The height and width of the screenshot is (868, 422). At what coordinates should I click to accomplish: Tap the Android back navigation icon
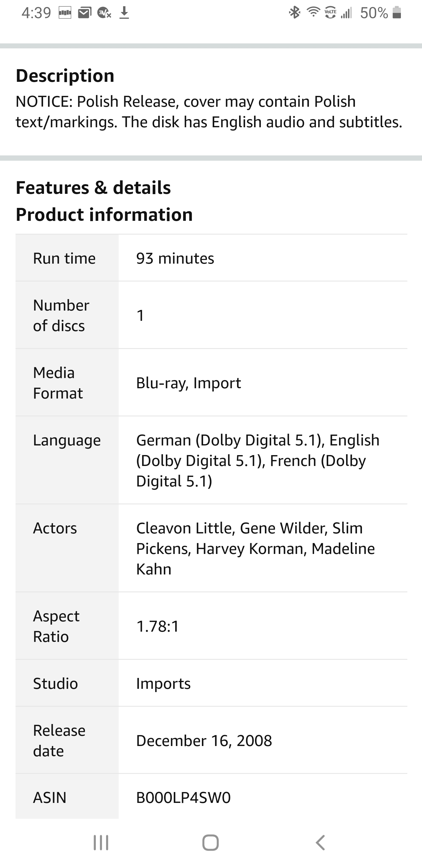(320, 843)
